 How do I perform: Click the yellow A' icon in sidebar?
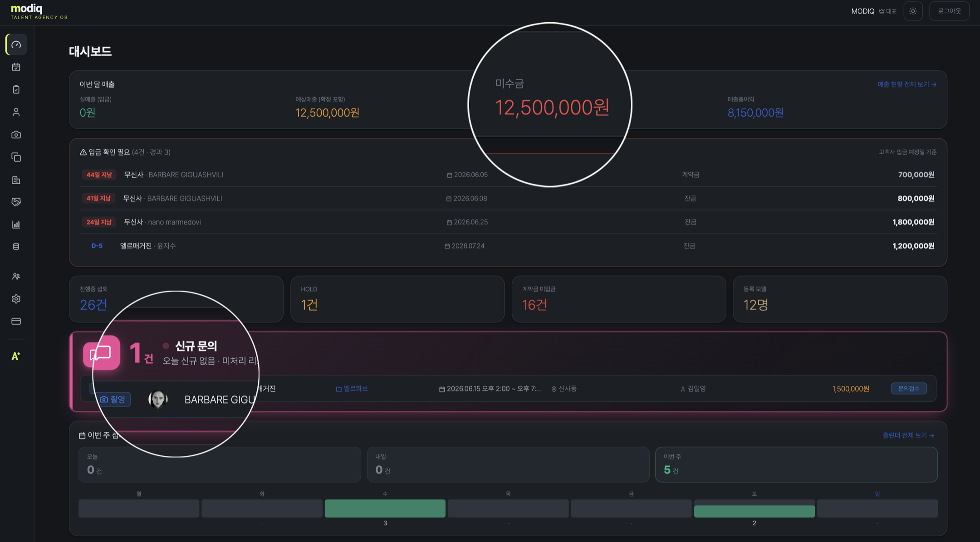tap(16, 356)
